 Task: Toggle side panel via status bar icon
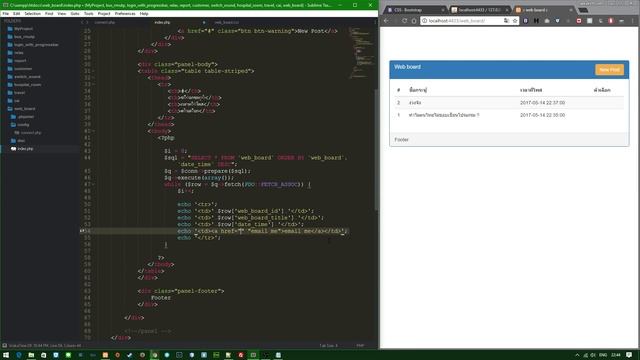click(4, 346)
